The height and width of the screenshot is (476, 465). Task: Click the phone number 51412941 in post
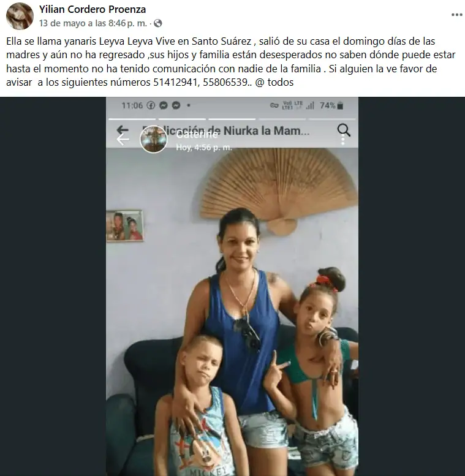click(175, 82)
